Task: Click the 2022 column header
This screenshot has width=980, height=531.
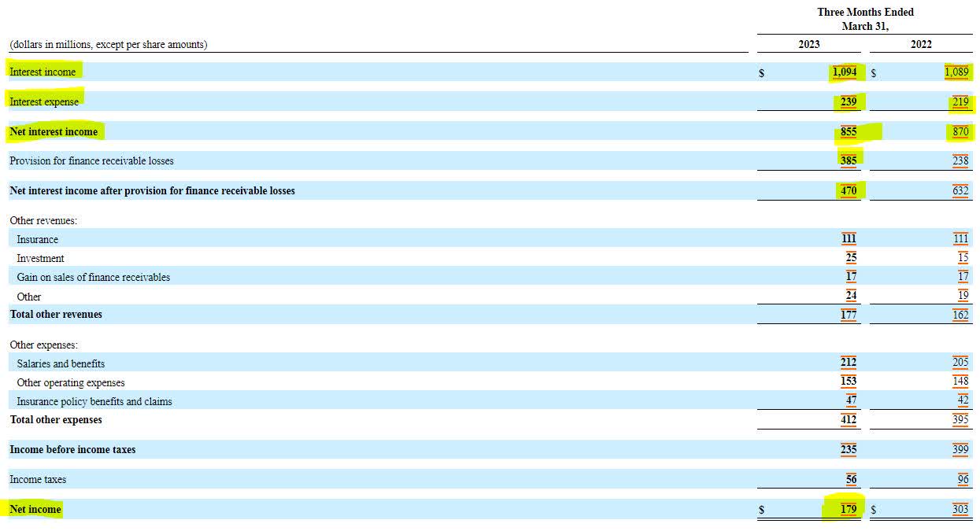Action: click(921, 44)
